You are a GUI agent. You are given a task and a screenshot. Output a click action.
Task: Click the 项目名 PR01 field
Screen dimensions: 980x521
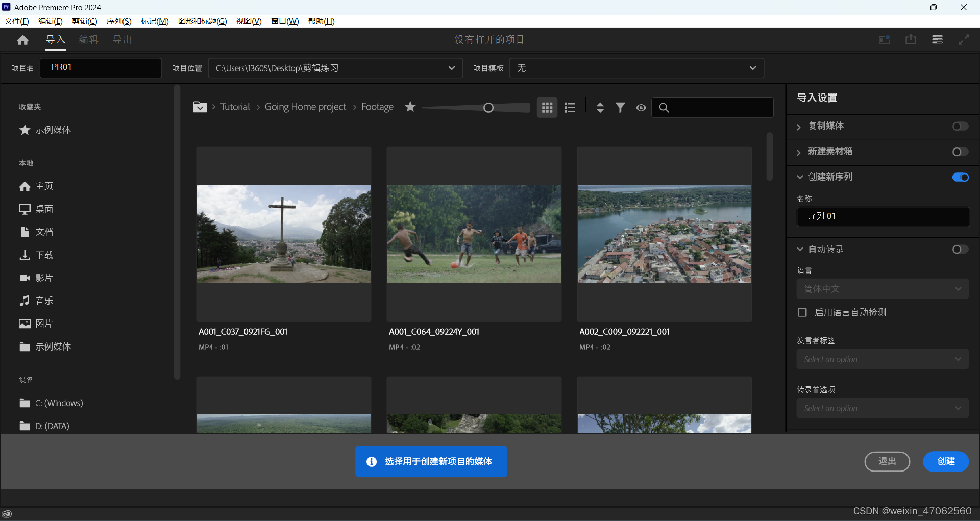click(101, 68)
